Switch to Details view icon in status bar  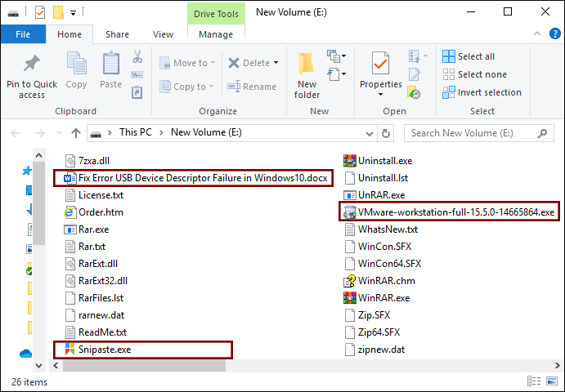[534, 381]
